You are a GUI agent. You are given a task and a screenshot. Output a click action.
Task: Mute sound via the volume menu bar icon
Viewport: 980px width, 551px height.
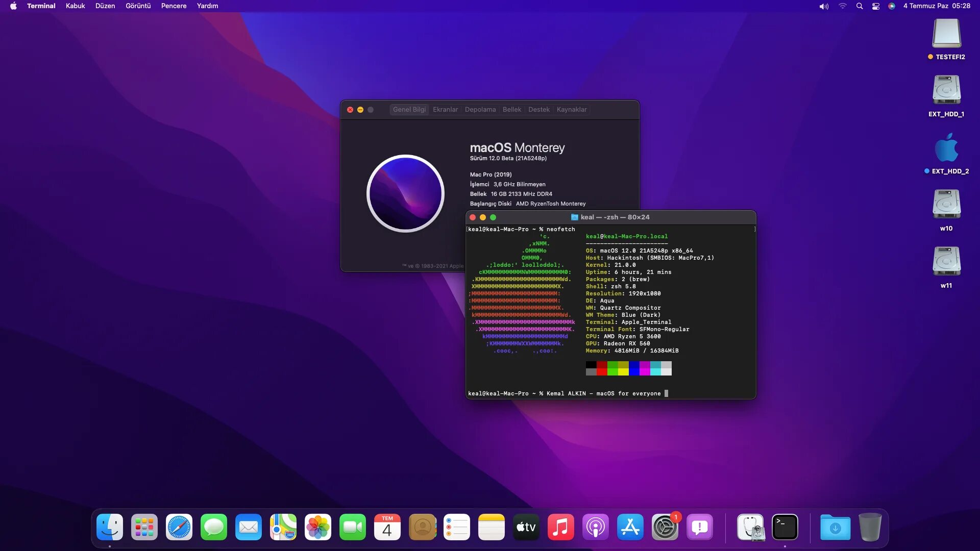tap(823, 6)
